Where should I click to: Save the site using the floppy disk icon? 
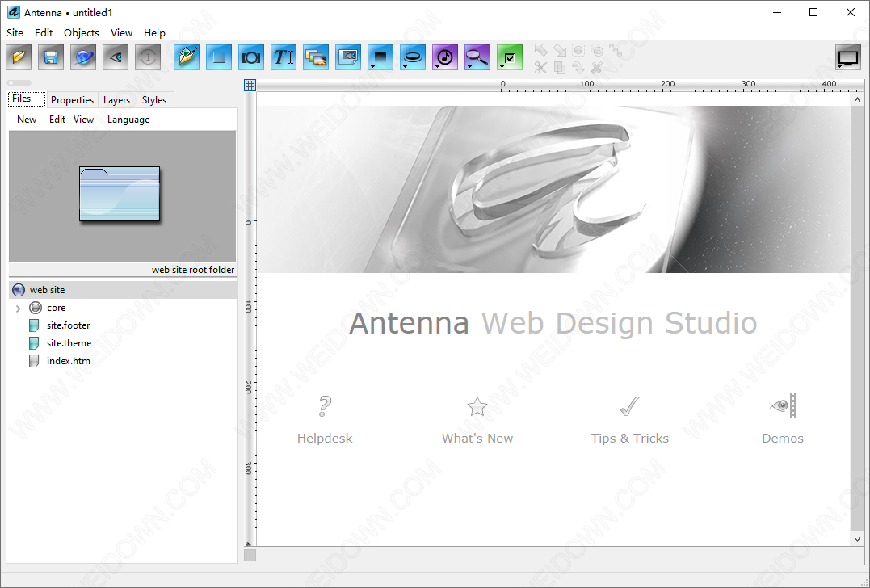[51, 57]
